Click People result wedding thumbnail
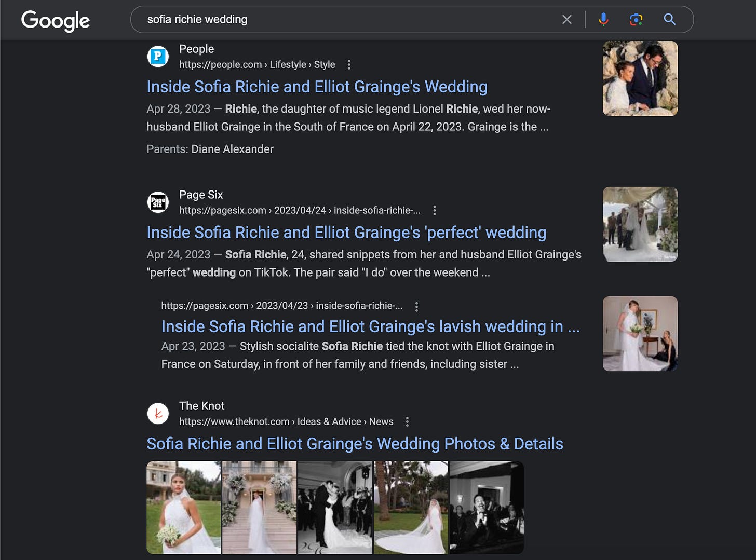This screenshot has width=756, height=560. 640,78
